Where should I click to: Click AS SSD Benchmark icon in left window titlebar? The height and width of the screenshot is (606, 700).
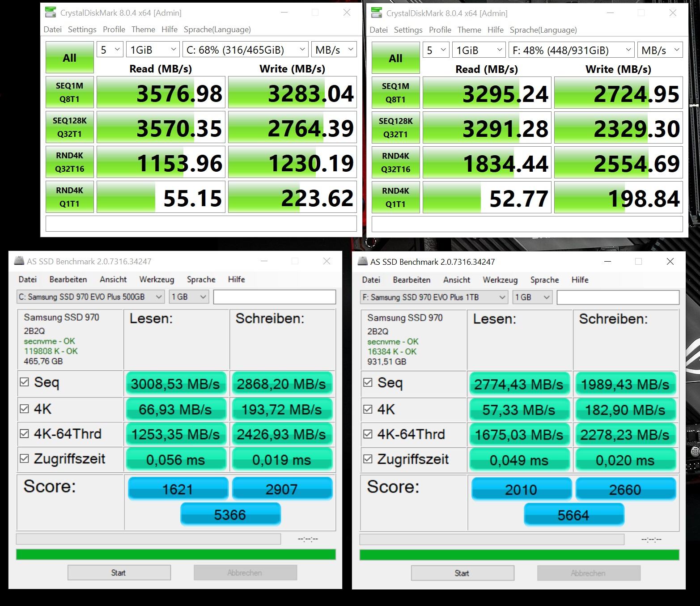pos(18,261)
